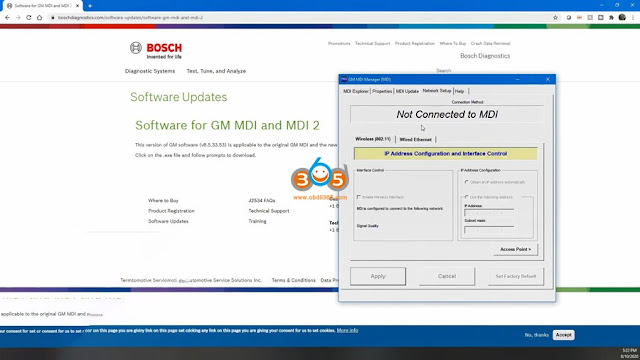Open Product Registration in the top header

(x=415, y=43)
